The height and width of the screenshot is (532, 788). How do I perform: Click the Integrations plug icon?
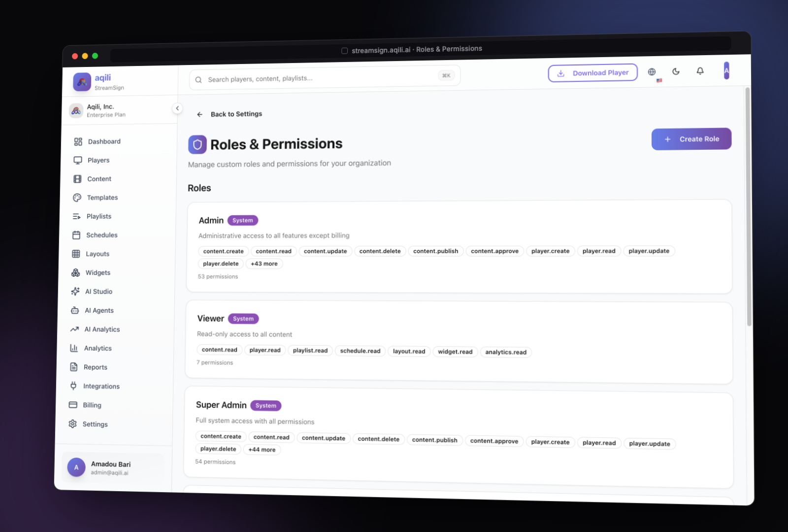[73, 386]
